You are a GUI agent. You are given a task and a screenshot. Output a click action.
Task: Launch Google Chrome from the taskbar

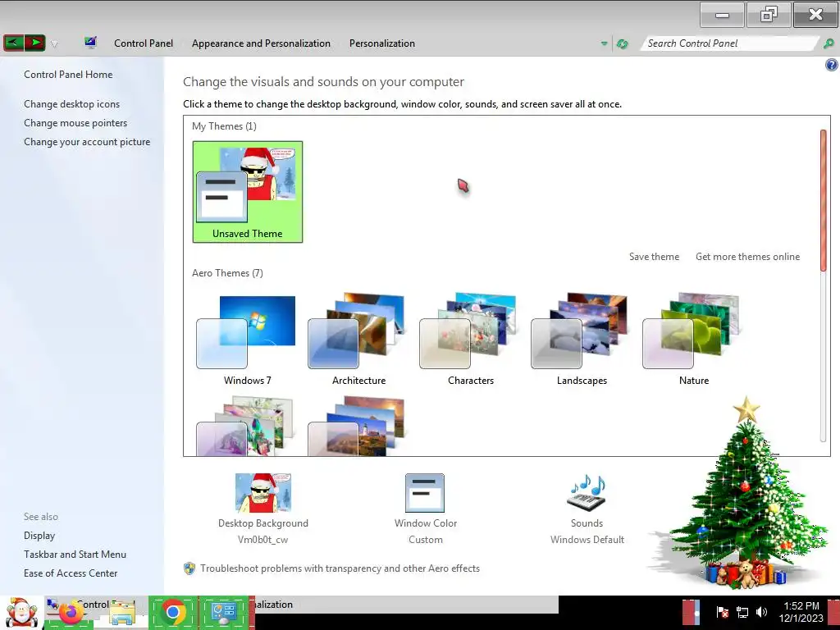[173, 612]
